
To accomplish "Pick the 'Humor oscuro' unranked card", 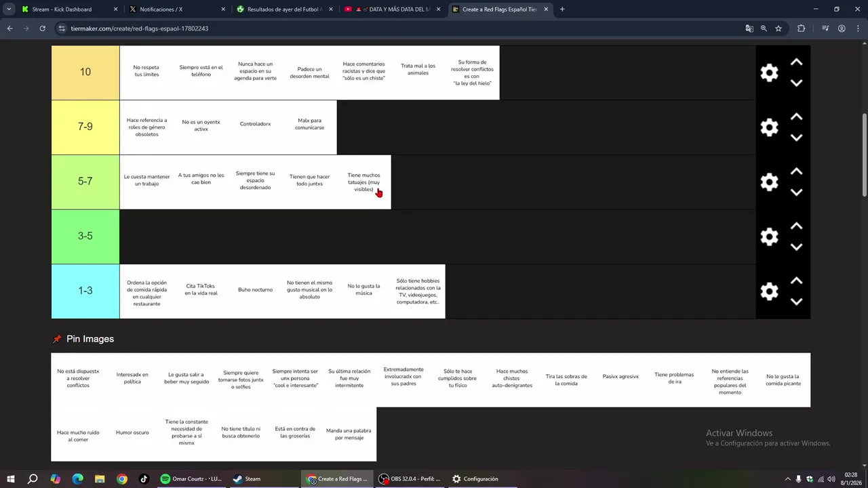I will click(132, 434).
